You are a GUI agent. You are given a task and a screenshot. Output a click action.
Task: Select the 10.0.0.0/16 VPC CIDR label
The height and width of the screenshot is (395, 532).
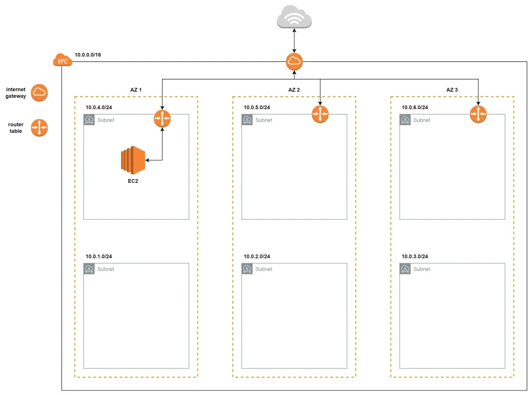88,55
